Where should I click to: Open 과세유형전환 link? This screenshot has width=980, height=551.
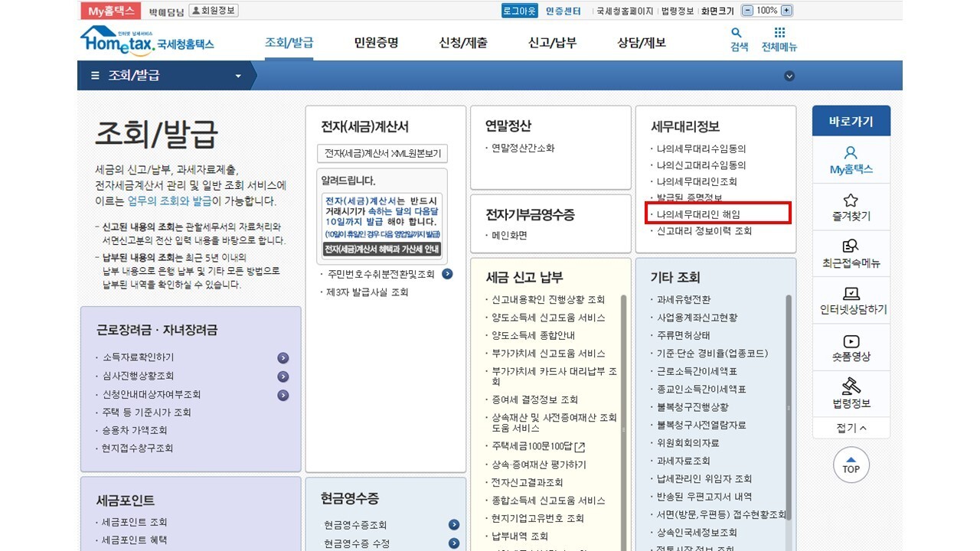tap(683, 299)
